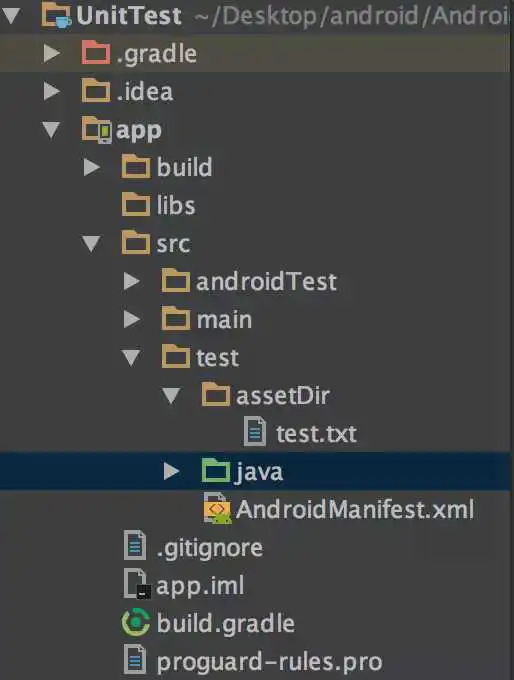The height and width of the screenshot is (680, 514).
Task: Expand the androidTest folder arrow
Action: point(131,281)
